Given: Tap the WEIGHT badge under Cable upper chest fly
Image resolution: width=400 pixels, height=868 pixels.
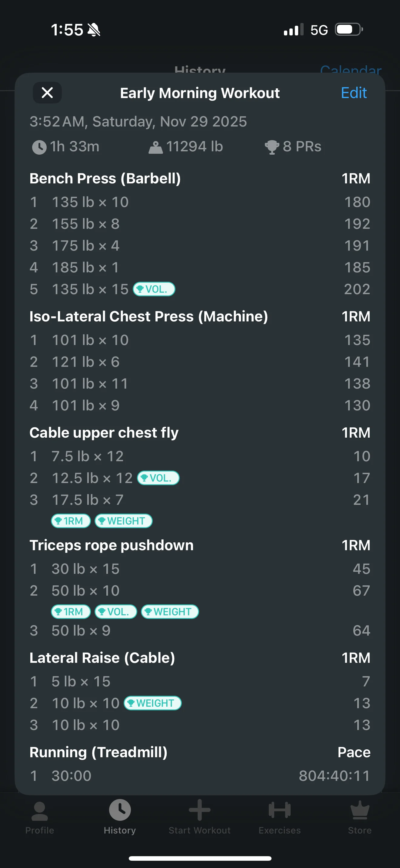Looking at the screenshot, I should (x=123, y=521).
